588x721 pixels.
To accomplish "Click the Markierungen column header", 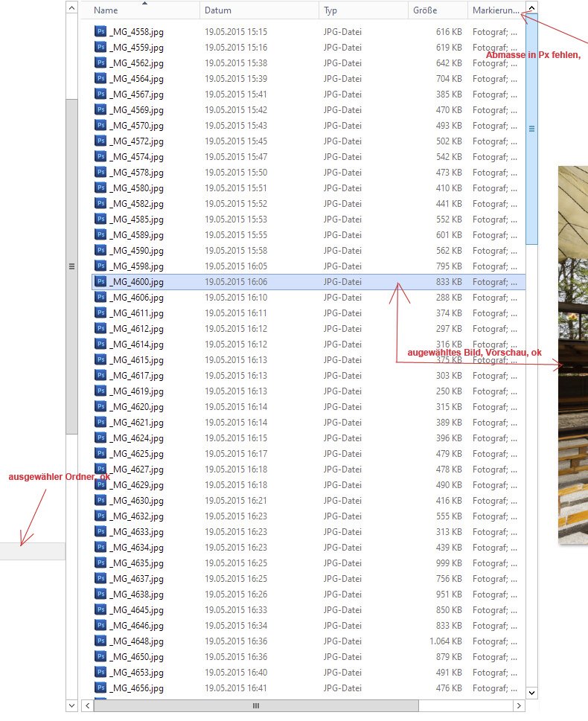I will [496, 10].
